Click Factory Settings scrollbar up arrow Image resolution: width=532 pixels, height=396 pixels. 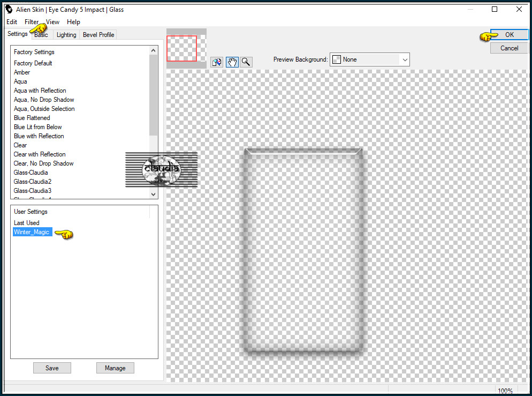[154, 50]
